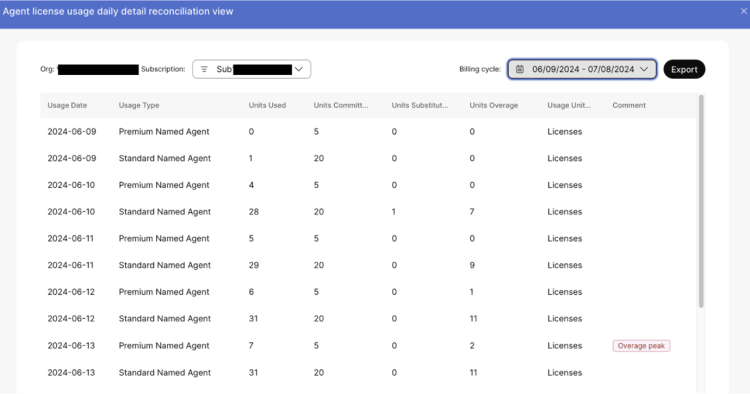Close the reconciliation view dialog

coord(744,11)
